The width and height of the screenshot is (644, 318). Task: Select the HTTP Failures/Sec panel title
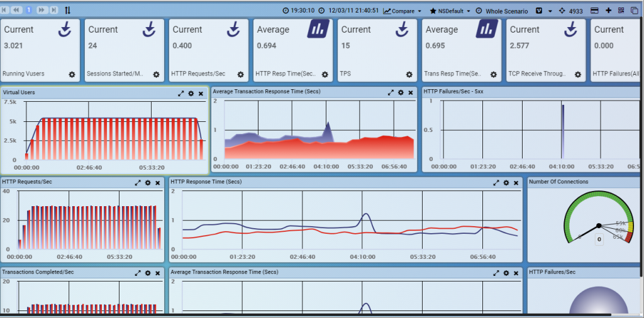[x=552, y=272]
